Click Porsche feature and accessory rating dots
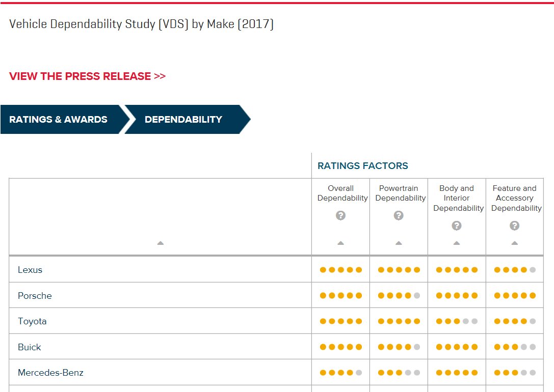The image size is (554, 392). click(515, 296)
